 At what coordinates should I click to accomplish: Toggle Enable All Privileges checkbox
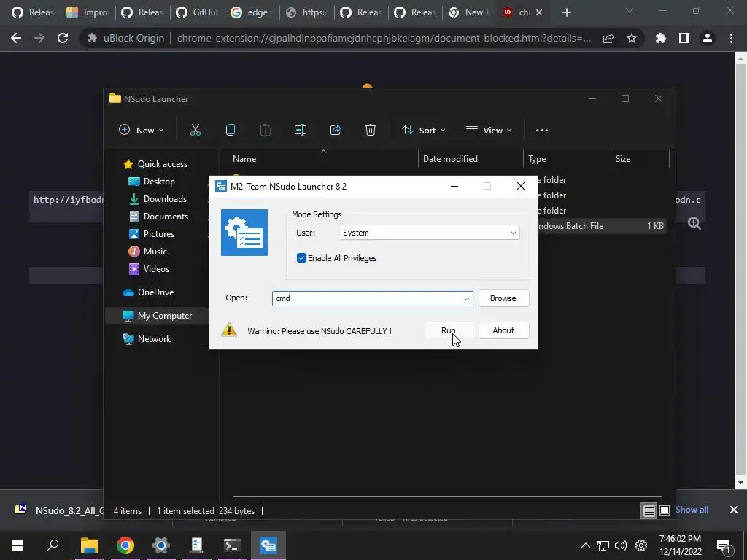tap(301, 258)
